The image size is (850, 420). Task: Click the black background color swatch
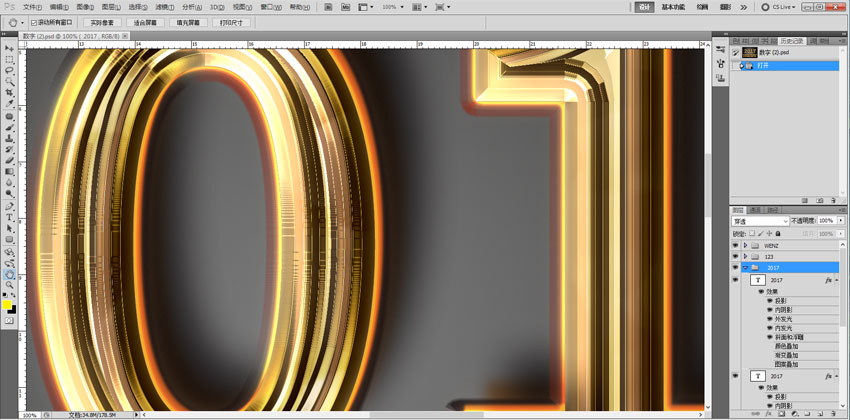[x=12, y=309]
